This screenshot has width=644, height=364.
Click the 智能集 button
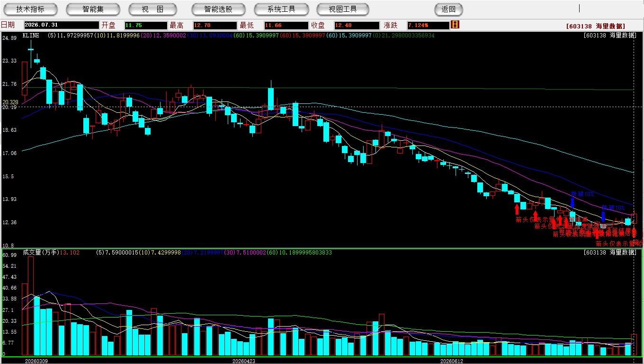tap(93, 9)
